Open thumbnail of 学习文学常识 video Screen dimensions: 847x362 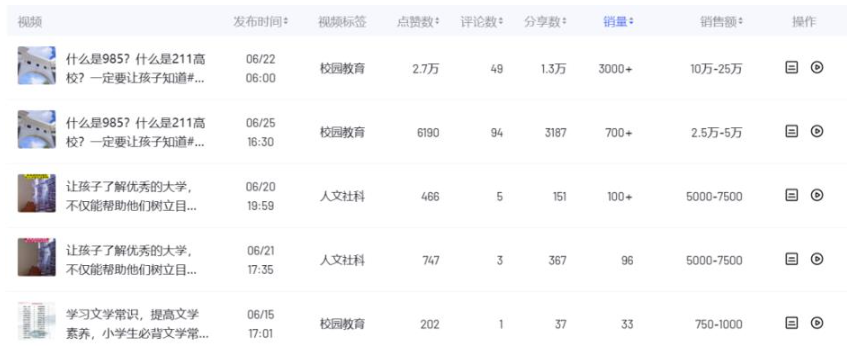[x=37, y=321]
